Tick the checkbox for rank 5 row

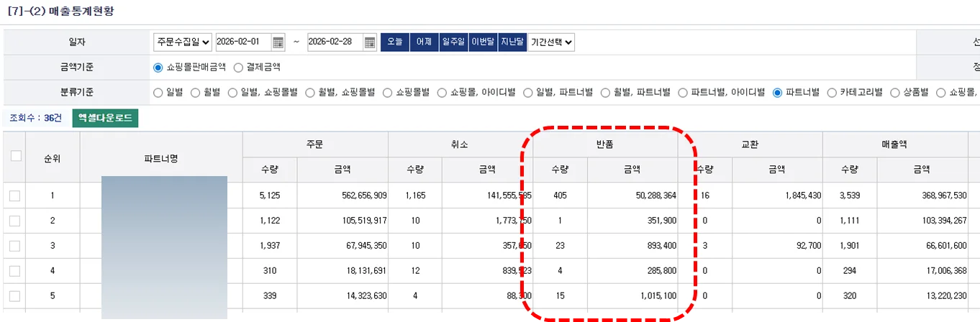(15, 296)
